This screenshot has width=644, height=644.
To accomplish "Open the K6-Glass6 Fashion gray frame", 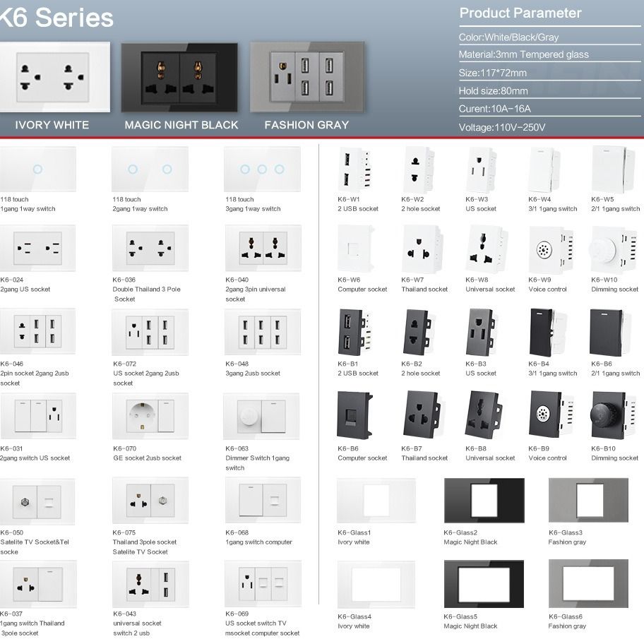I will 588,585.
